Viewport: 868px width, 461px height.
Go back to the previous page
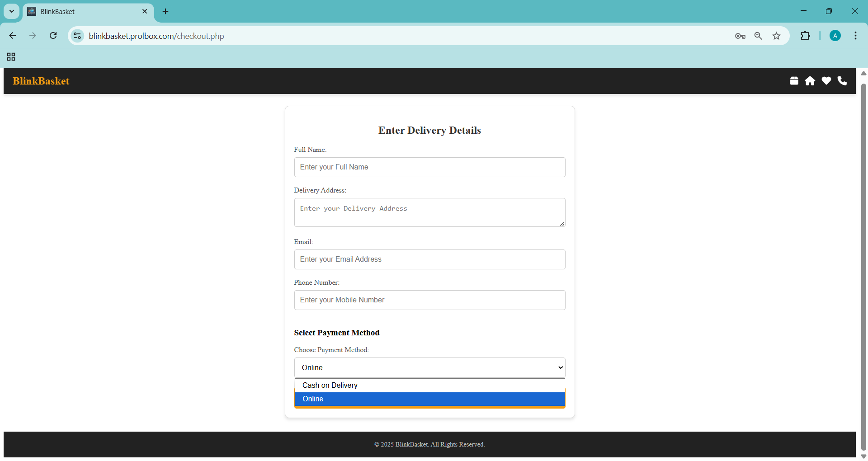13,36
